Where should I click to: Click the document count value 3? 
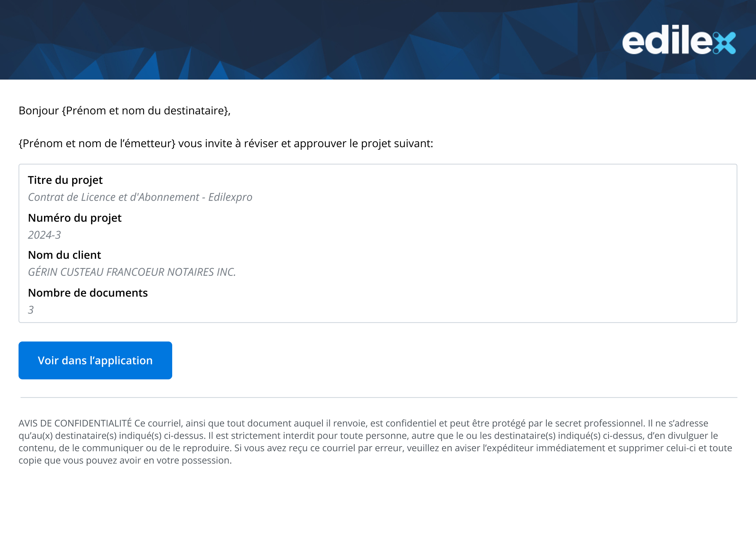(31, 310)
